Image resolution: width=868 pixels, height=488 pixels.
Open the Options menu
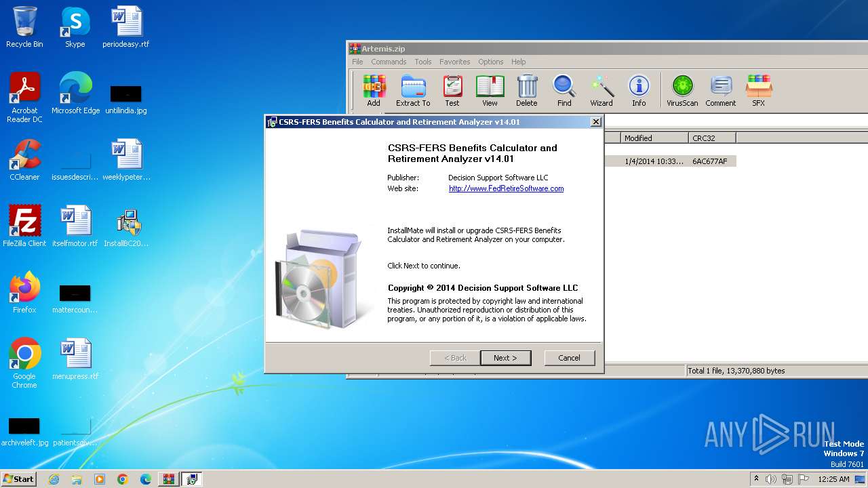point(491,62)
